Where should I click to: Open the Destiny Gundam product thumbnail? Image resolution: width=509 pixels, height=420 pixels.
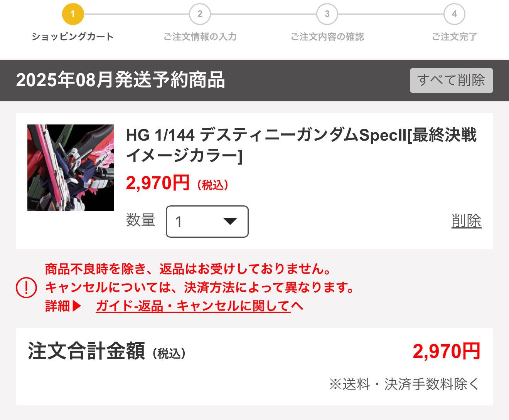pos(71,168)
